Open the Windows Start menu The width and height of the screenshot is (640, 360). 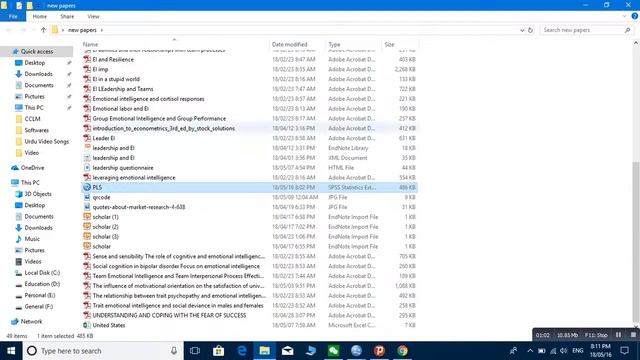(11, 351)
